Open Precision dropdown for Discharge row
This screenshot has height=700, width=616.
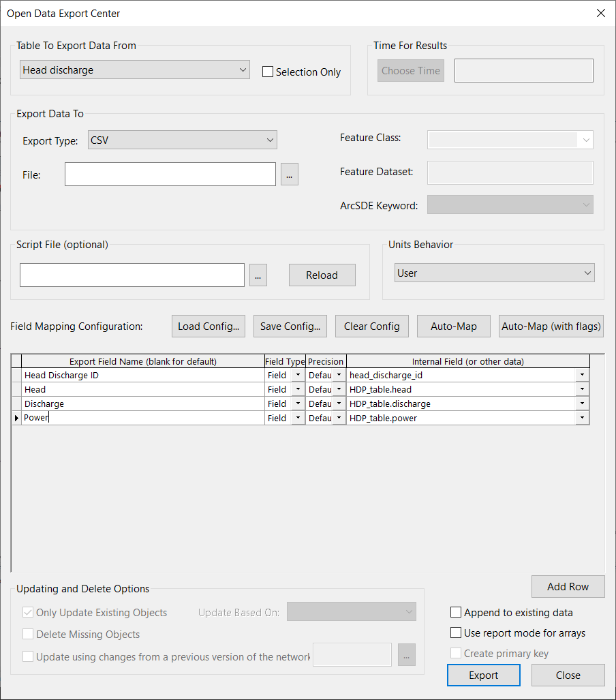pyautogui.click(x=338, y=403)
